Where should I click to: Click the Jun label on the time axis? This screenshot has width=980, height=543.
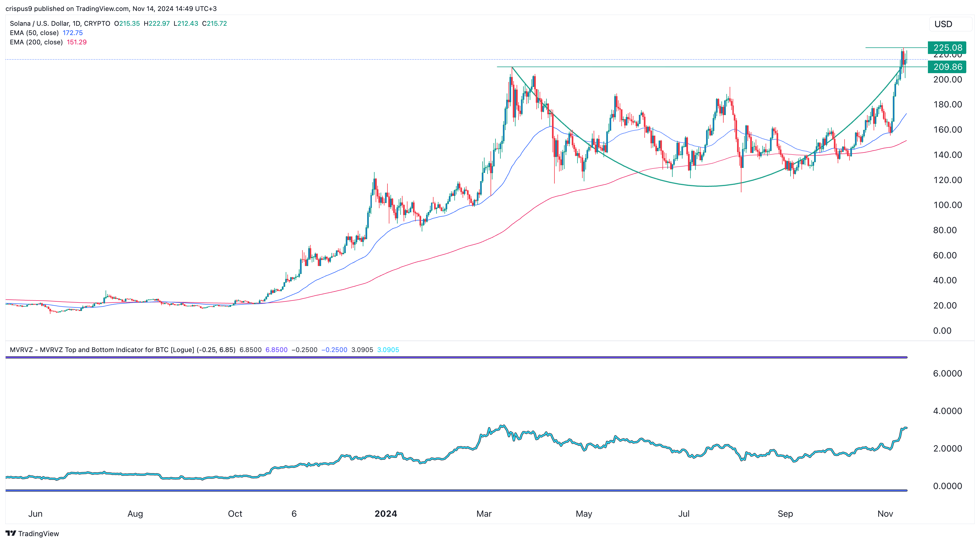click(x=35, y=514)
